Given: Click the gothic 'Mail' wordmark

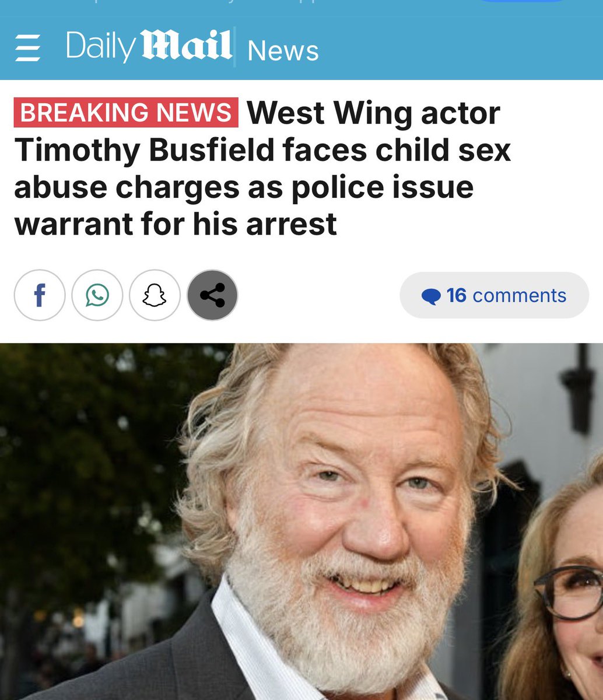Looking at the screenshot, I should click(x=187, y=45).
